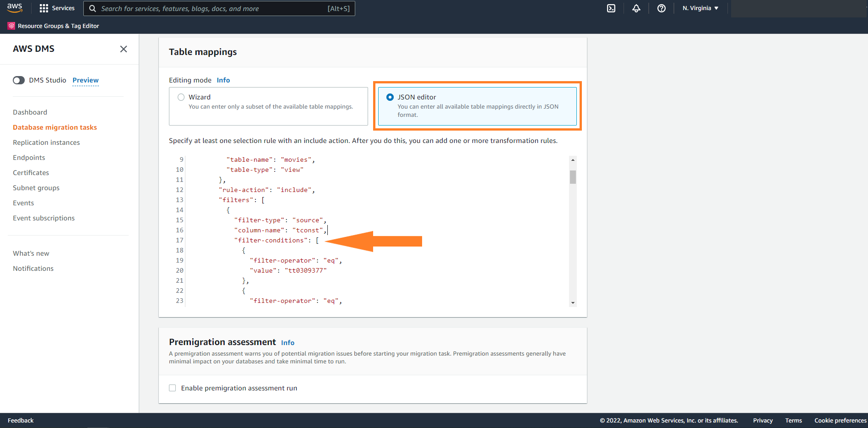Screen dimensions: 868x428
Task: Expand the N. Virginia region dropdown
Action: click(700, 8)
